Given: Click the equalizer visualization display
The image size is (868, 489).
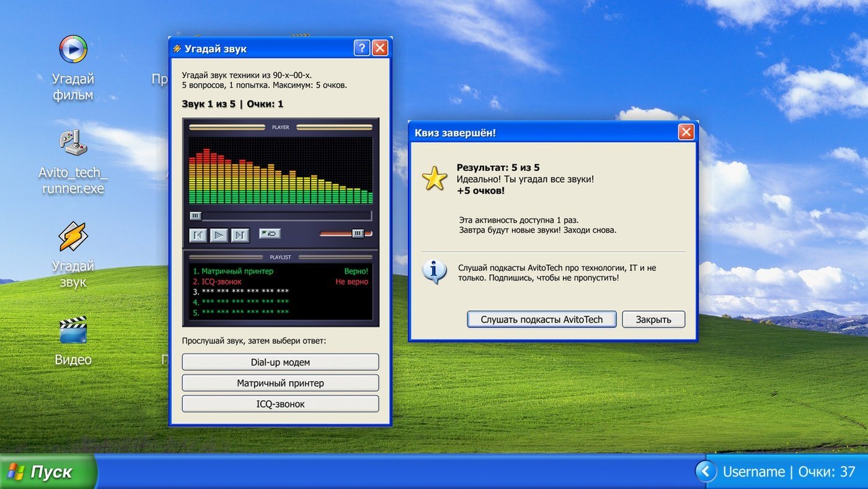Looking at the screenshot, I should 281,171.
